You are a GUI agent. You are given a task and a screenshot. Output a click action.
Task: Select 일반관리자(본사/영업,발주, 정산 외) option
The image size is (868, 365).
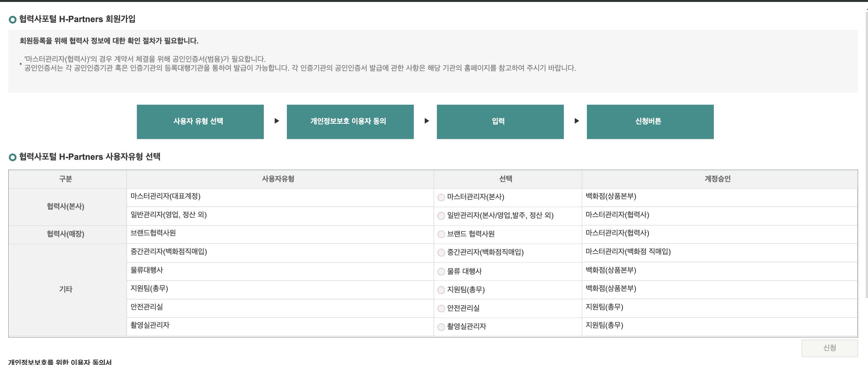(x=441, y=216)
